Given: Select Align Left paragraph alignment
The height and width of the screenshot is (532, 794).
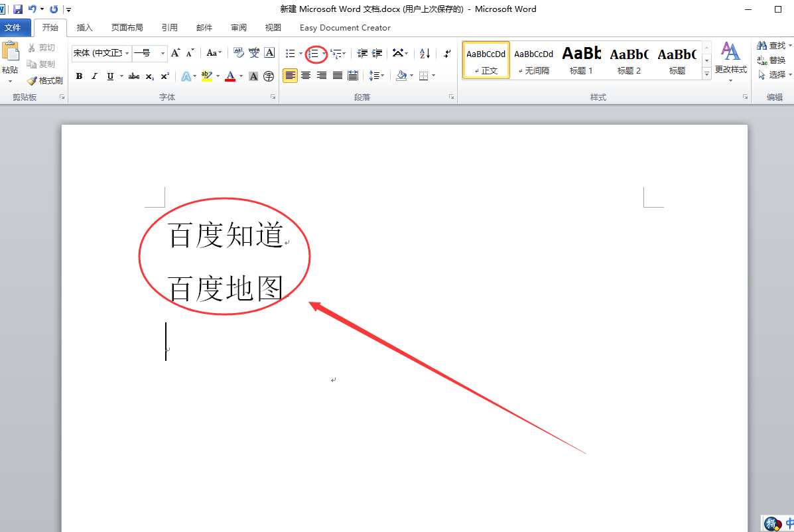Looking at the screenshot, I should click(290, 76).
